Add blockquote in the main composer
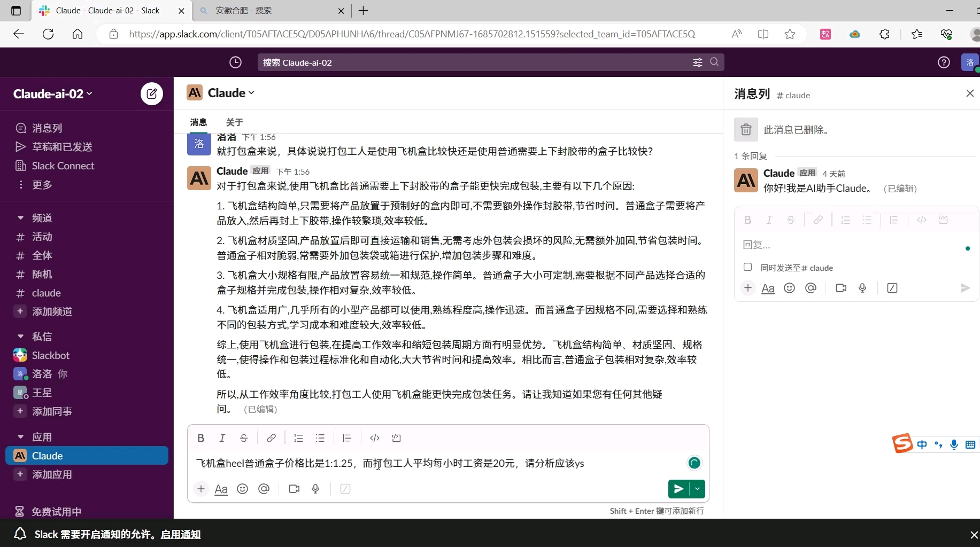The width and height of the screenshot is (980, 547). 347,438
